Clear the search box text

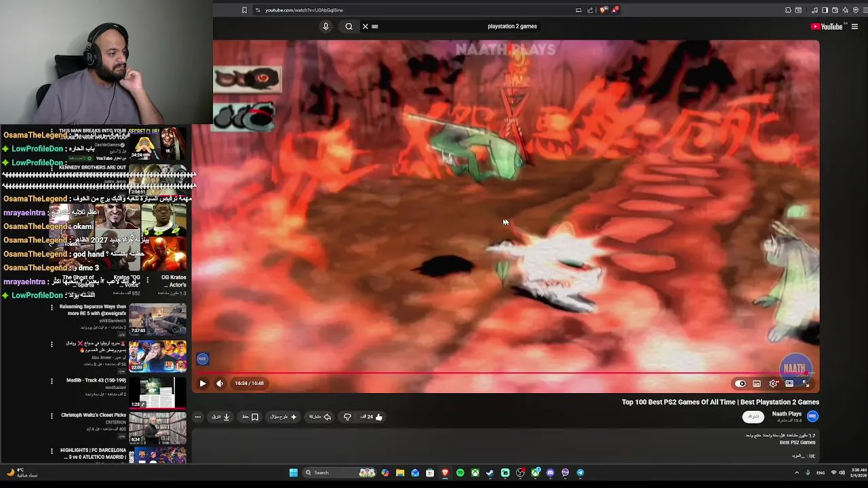[365, 26]
